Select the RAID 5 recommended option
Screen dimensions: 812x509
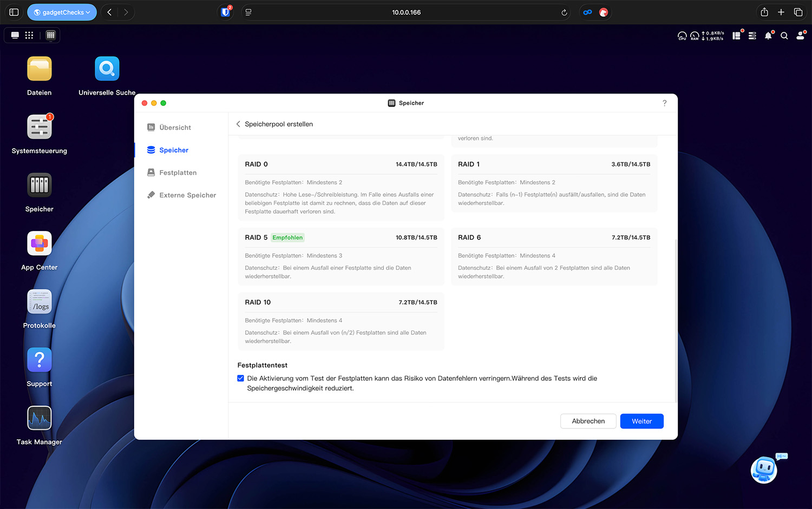coord(340,256)
